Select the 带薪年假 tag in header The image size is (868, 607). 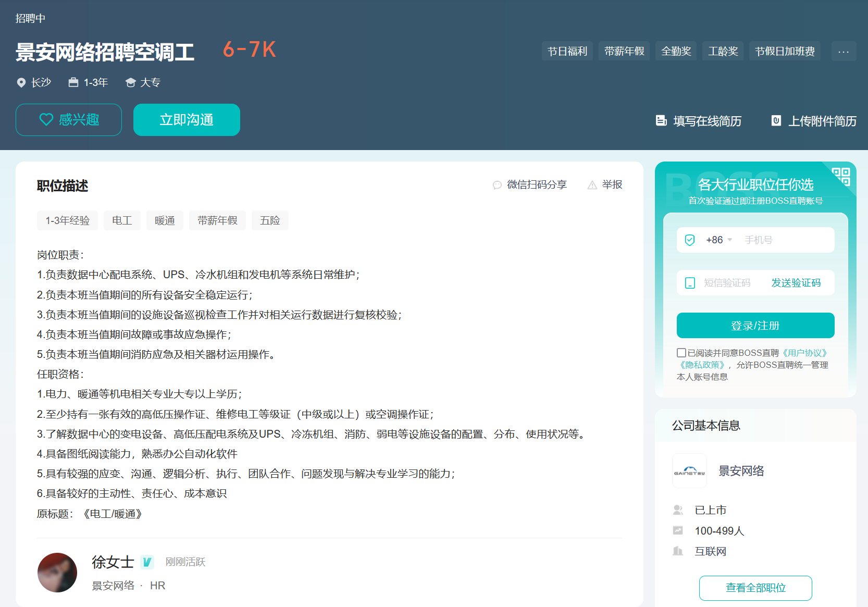pos(624,51)
